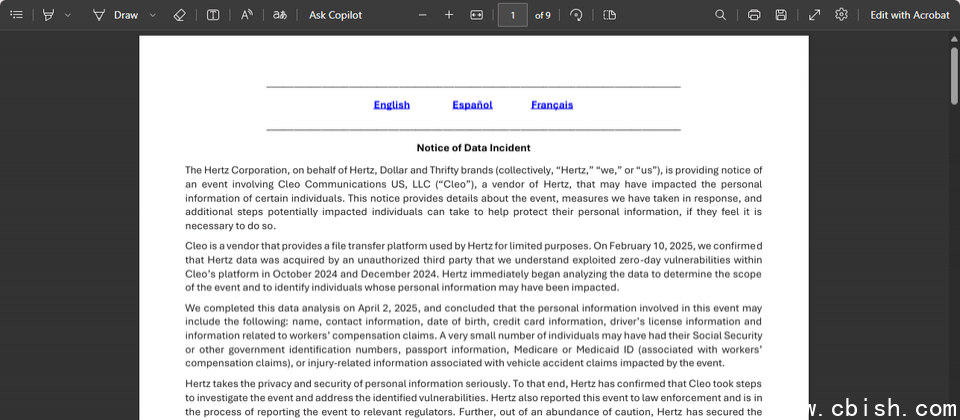Click 'We completed this data analysis' sentence start
Screen dimensions: 960x420
pyautogui.click(x=252, y=308)
